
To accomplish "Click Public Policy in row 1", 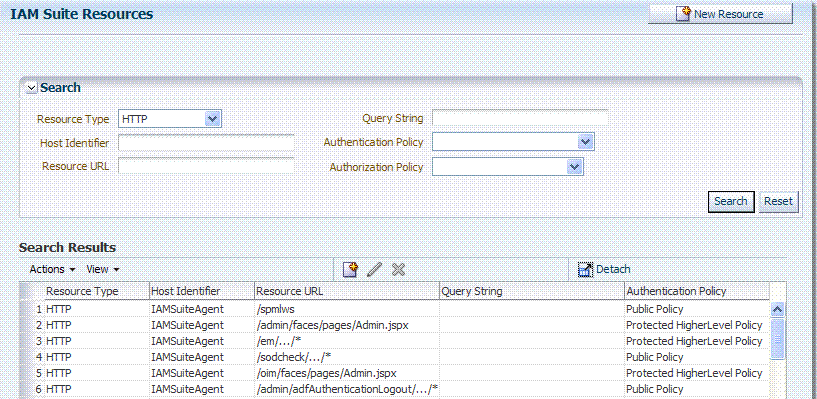I will point(654,309).
